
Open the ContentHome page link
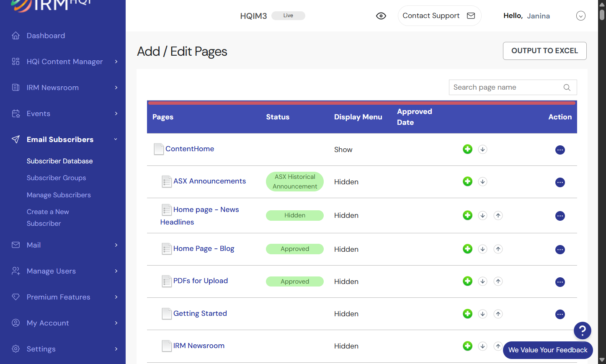[x=190, y=149]
